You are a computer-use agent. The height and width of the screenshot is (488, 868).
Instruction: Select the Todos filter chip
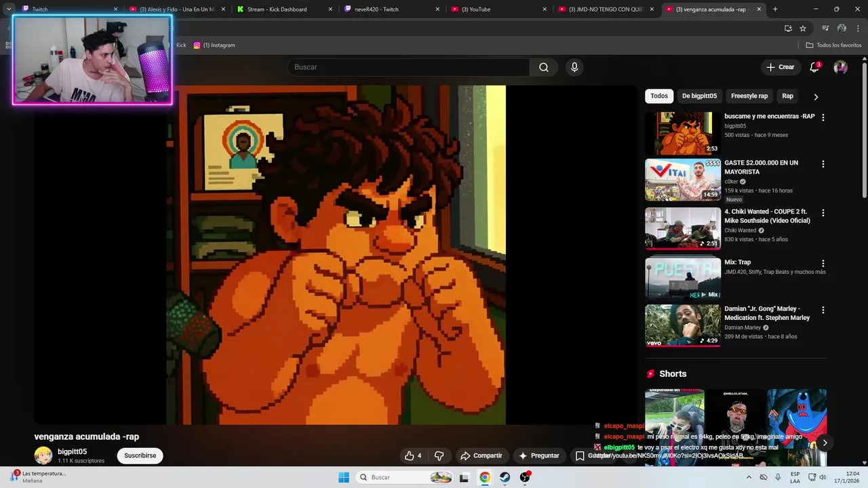[x=659, y=96]
